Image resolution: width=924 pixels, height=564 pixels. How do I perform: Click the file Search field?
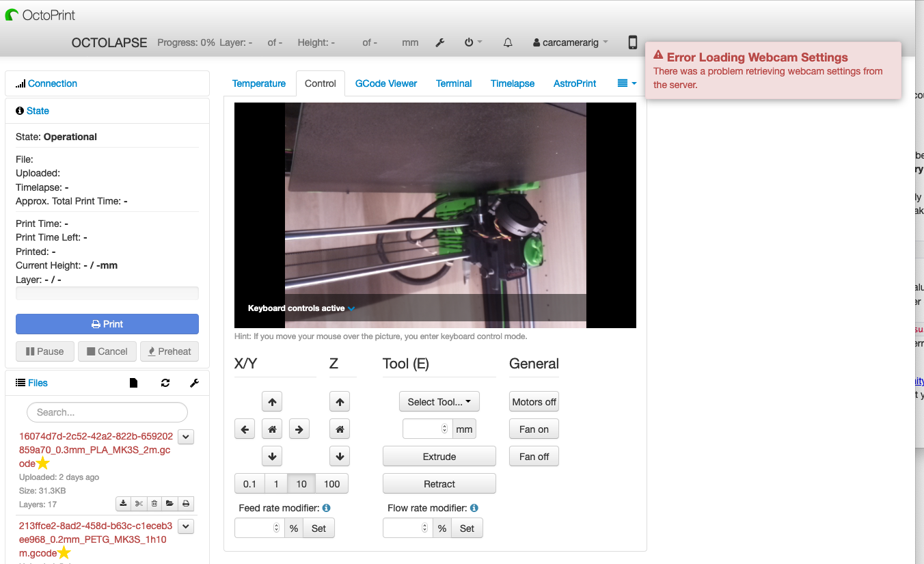point(107,412)
